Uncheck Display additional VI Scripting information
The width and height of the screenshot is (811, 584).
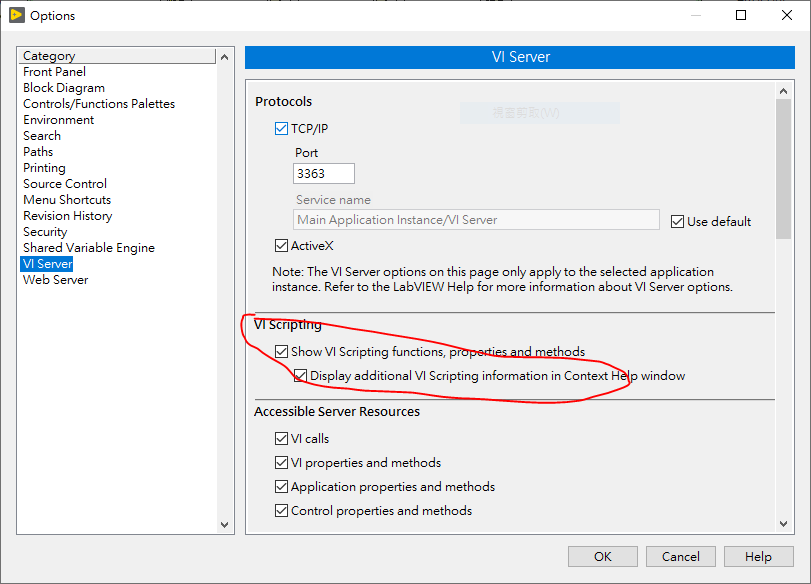(x=301, y=375)
